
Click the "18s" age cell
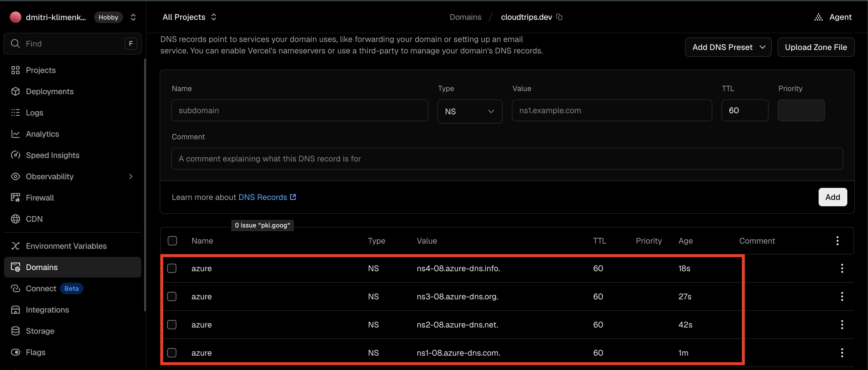click(684, 268)
